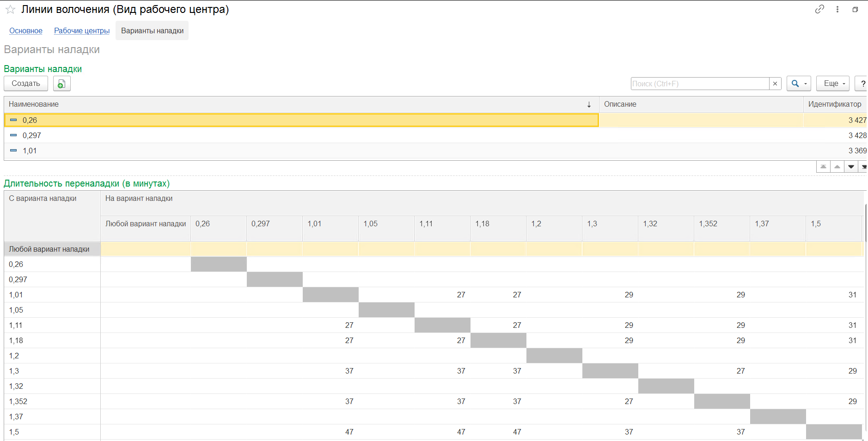The height and width of the screenshot is (441, 868).
Task: Select the 1,01 variant row
Action: 301,151
